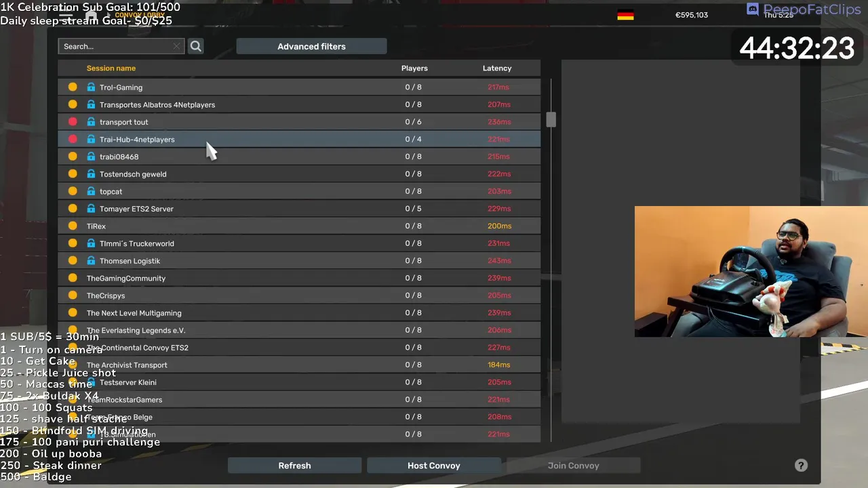The width and height of the screenshot is (868, 488).
Task: Sort by Session name column
Action: click(x=111, y=68)
